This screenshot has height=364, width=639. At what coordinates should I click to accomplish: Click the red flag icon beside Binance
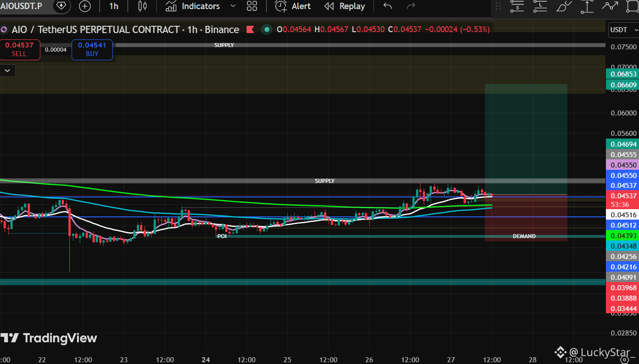coord(250,30)
